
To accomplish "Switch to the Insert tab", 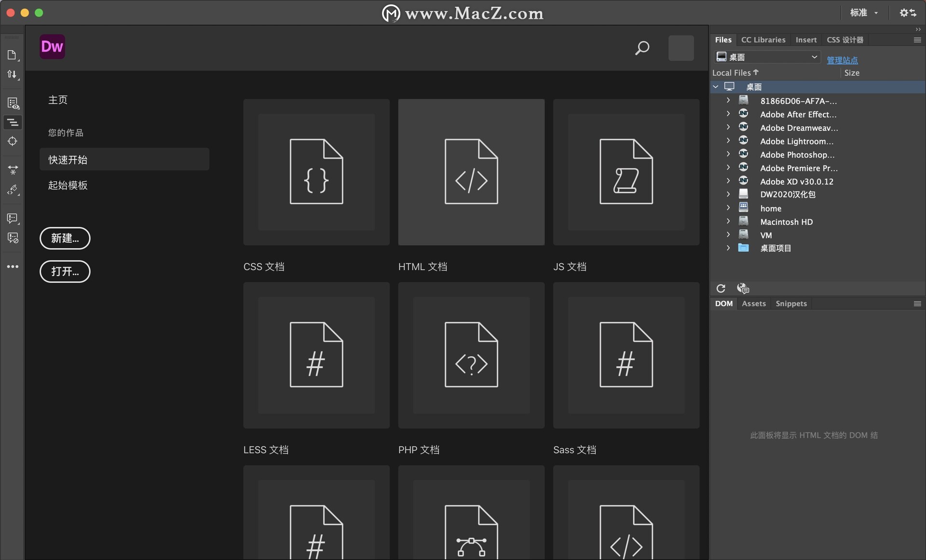I will click(x=806, y=40).
